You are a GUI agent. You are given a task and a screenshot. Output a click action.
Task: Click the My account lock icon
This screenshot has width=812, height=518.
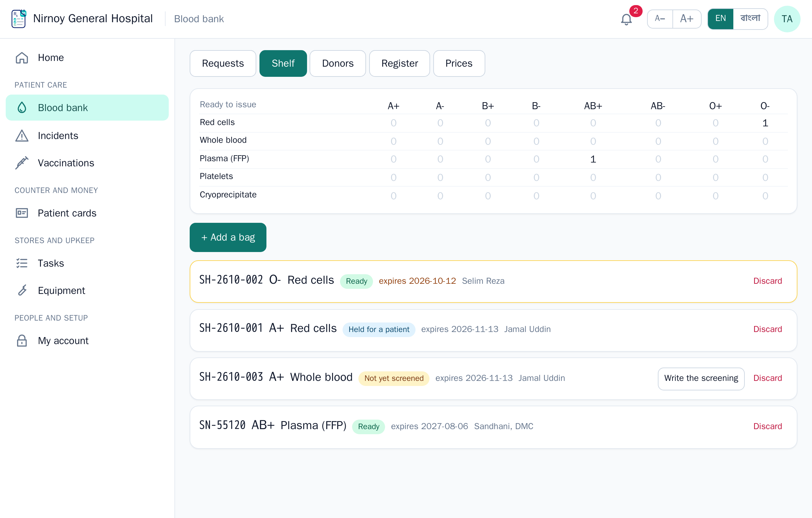coord(22,341)
